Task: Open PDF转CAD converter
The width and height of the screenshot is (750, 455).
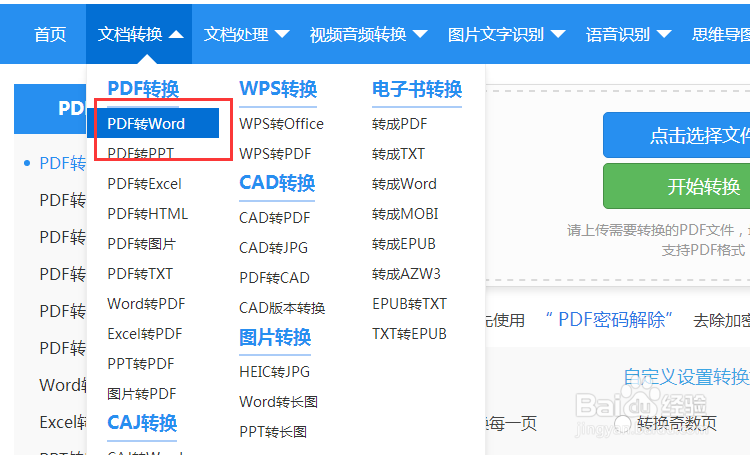Action: pos(274,278)
